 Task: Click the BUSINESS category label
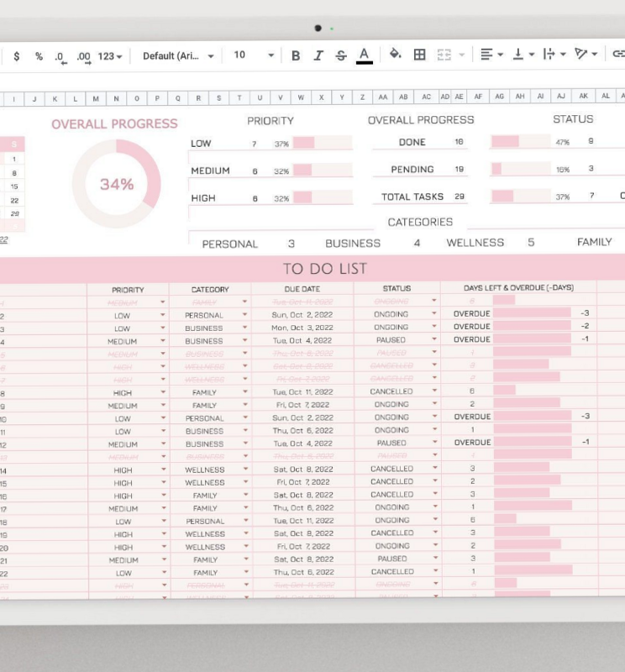(x=353, y=243)
